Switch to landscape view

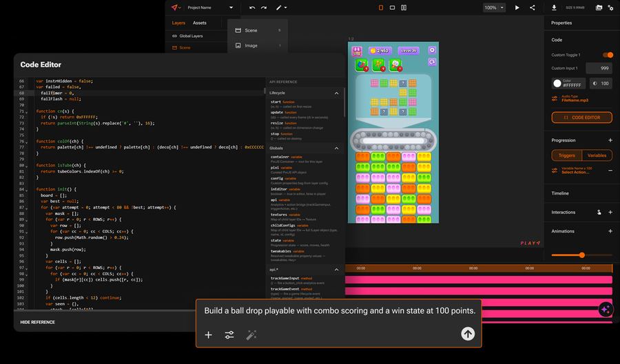392,8
